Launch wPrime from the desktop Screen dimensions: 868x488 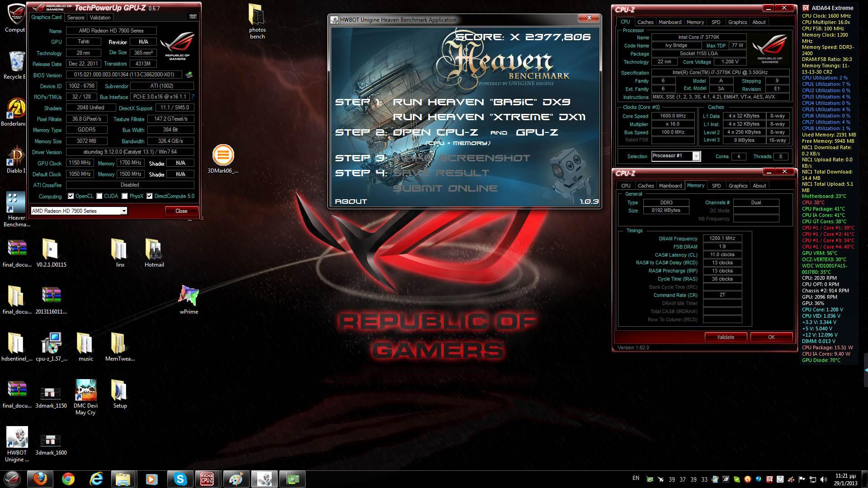(189, 300)
